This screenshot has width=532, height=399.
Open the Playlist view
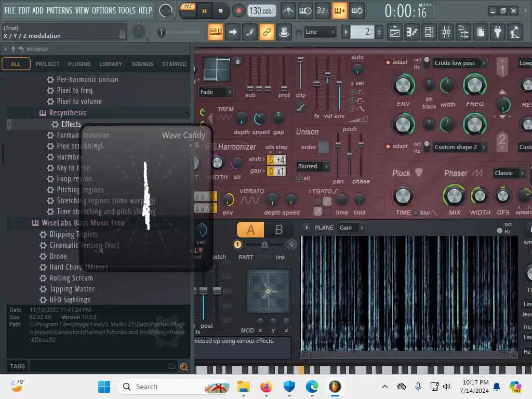tap(395, 33)
